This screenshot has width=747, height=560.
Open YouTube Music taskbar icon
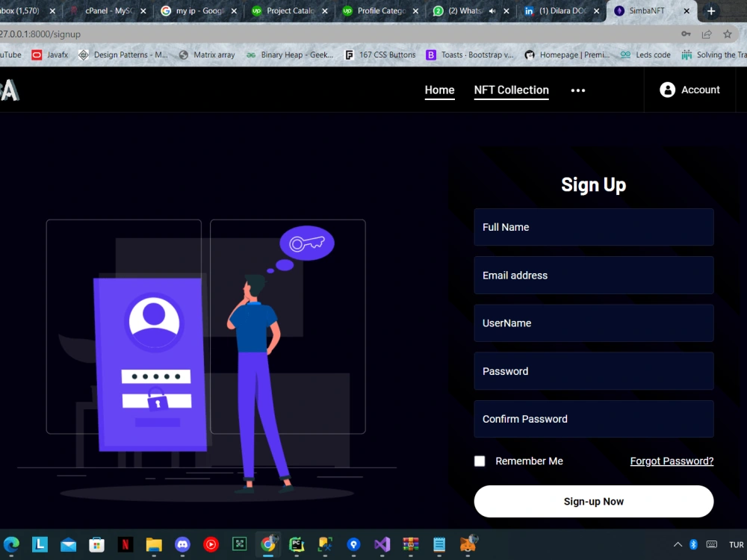(211, 544)
